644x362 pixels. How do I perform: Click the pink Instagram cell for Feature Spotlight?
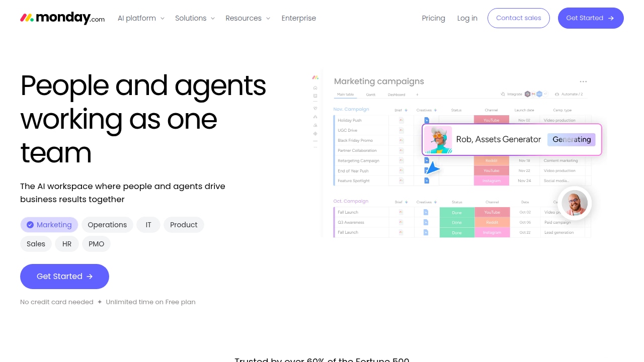pos(492,180)
